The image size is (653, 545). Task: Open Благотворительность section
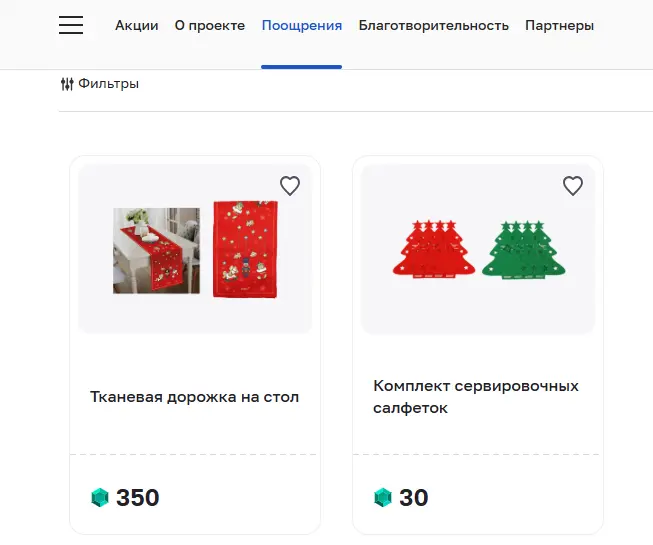coord(434,25)
